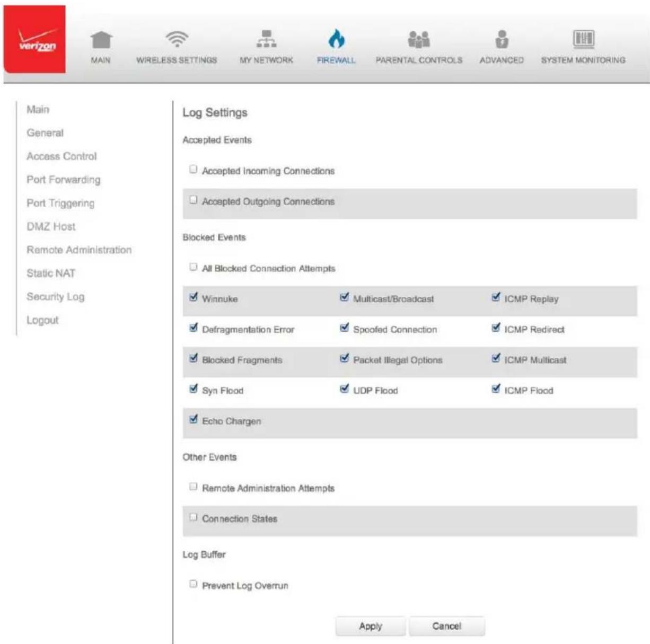Open the Wireless Settings wifi icon
Screen dimensions: 650x644
177,39
